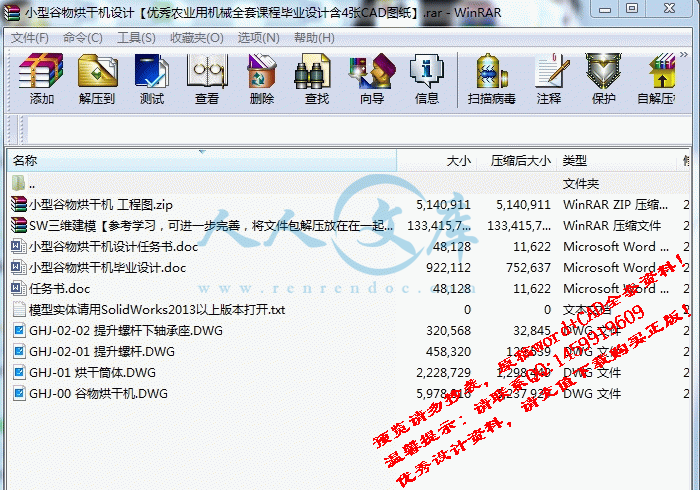Click the 保护 (Protect) shield icon
Viewport: 700px width, 490px height.
coord(603,71)
